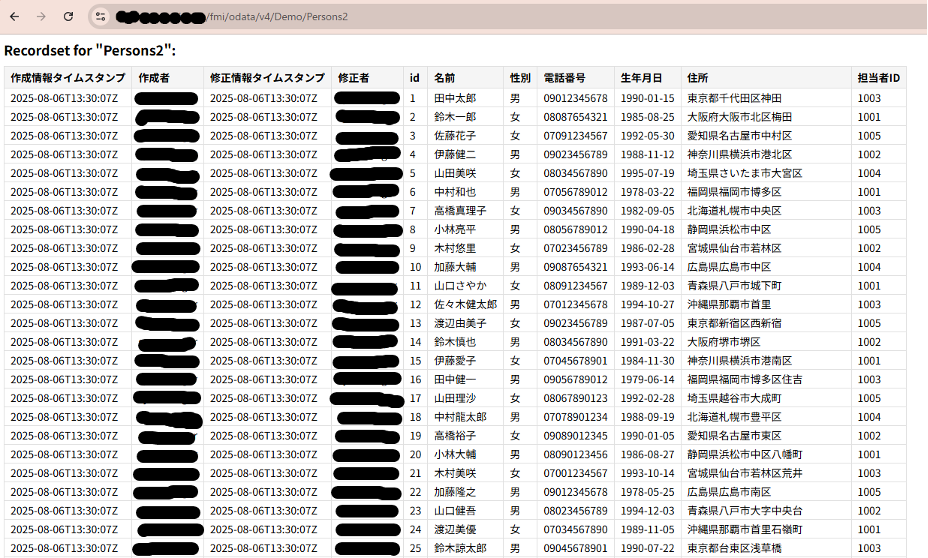Select the 生年月日 column header
Viewport: 928px width, 558px height.
coord(641,78)
